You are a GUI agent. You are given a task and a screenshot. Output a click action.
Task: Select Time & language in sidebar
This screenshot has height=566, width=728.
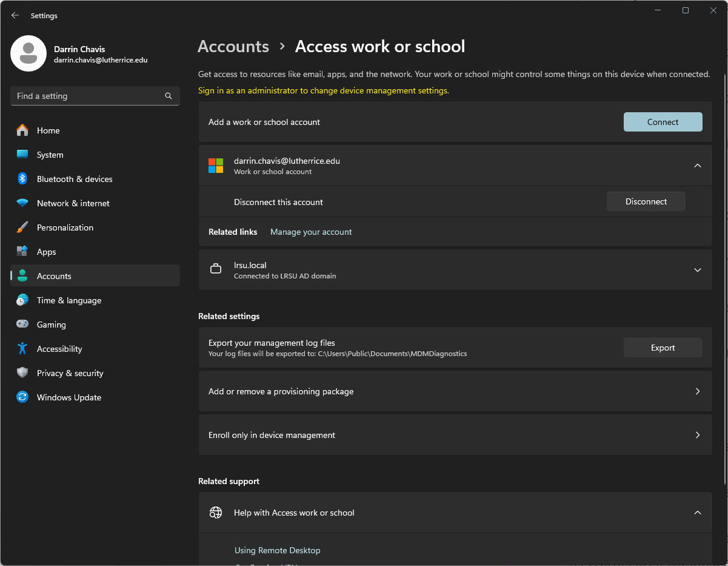click(x=95, y=300)
